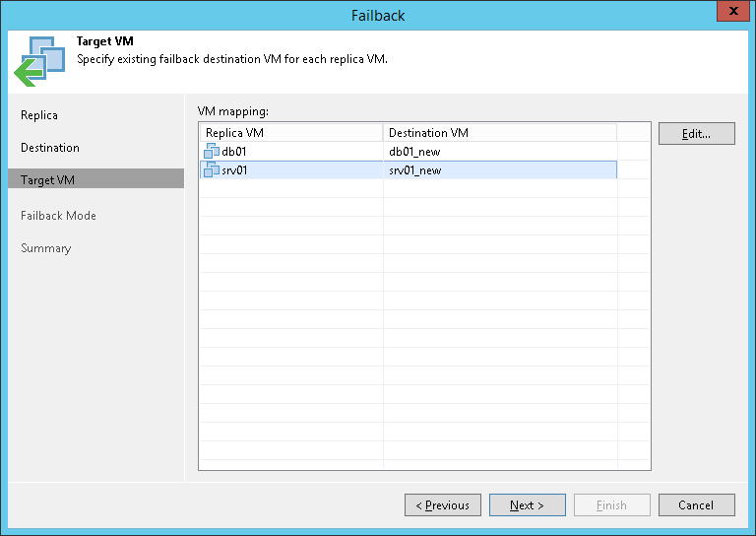Viewport: 756px width, 536px height.
Task: Switch to Failback Mode step
Action: tap(58, 216)
